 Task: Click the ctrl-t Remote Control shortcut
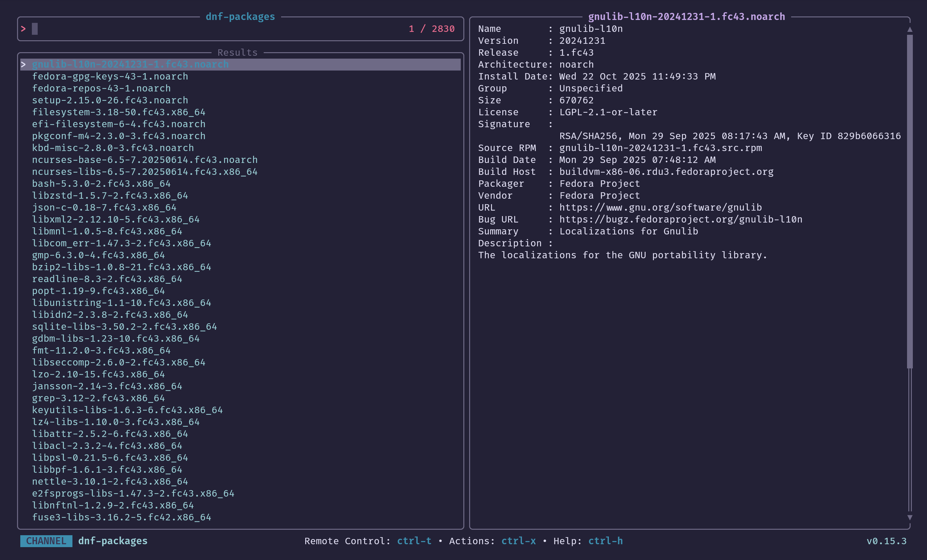click(414, 541)
